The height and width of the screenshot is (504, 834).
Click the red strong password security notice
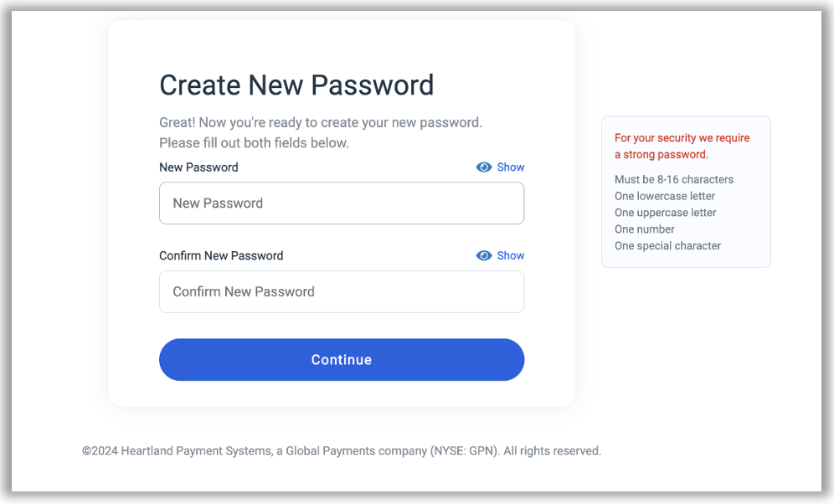pyautogui.click(x=682, y=147)
